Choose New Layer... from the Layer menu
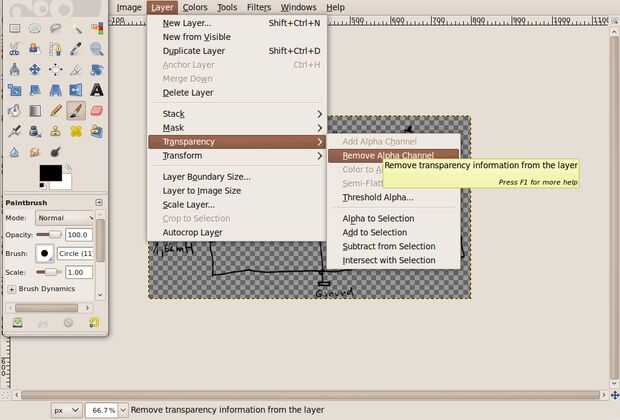This screenshot has width=620, height=420. tap(237, 23)
